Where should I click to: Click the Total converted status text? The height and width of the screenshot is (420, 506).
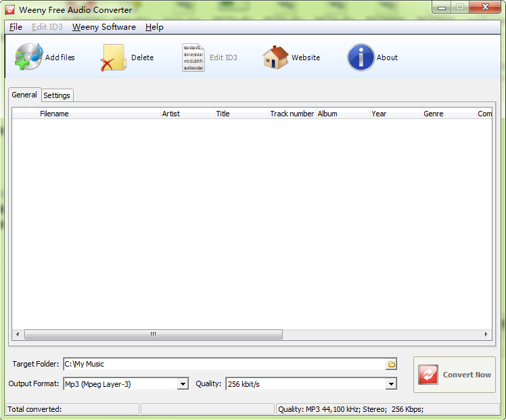coord(34,409)
